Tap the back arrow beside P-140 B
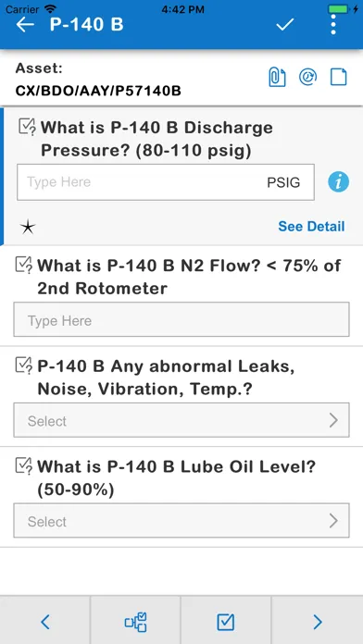This screenshot has height=644, width=363. (25, 25)
